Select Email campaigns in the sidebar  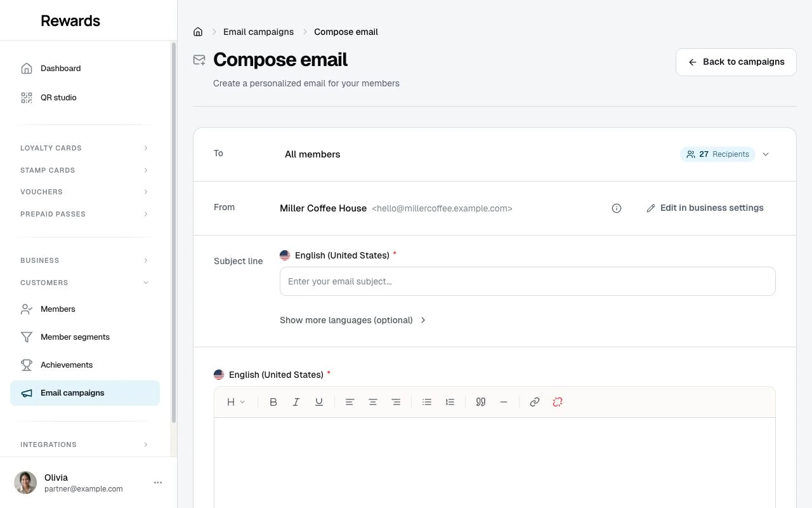[85, 393]
